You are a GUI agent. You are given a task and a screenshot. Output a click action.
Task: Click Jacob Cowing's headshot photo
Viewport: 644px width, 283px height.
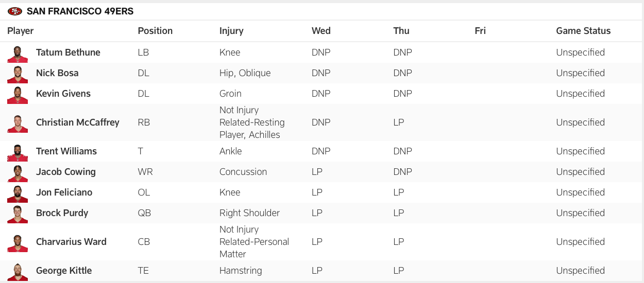(18, 173)
